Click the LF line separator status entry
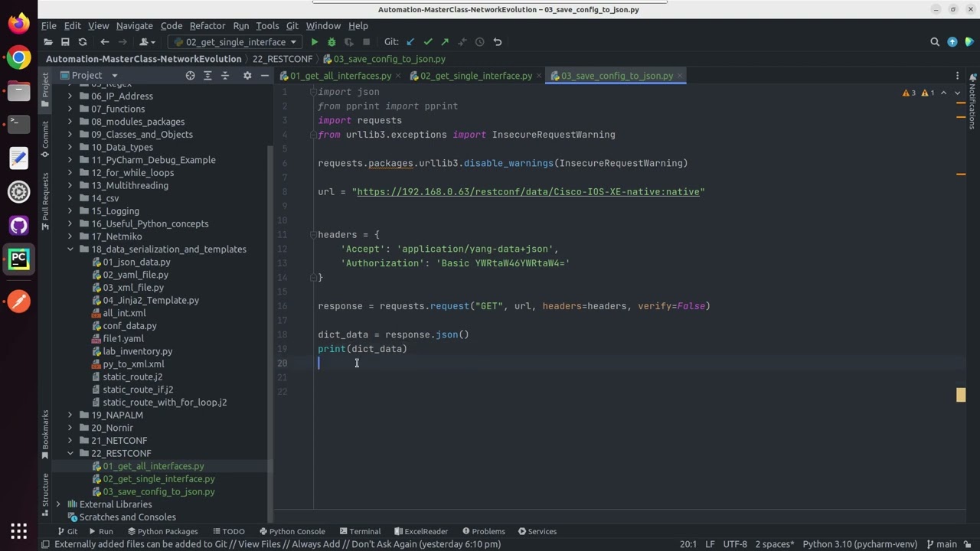980x551 pixels. (710, 545)
